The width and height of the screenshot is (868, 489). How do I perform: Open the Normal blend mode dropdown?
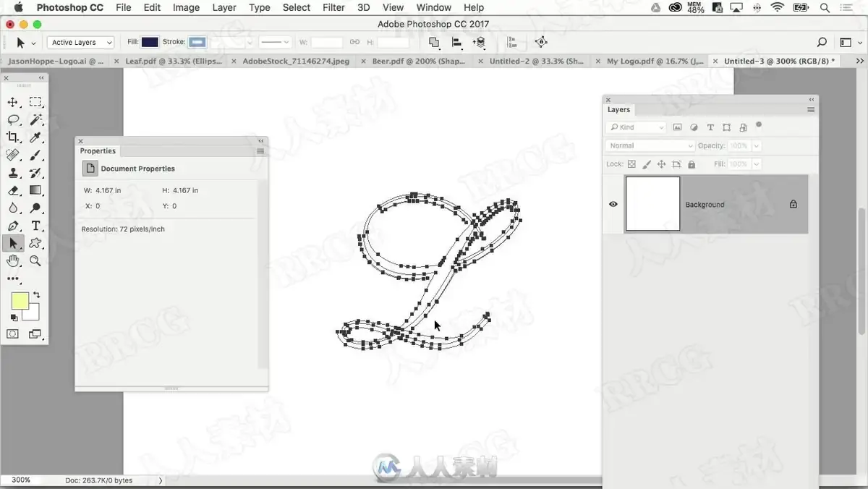650,145
